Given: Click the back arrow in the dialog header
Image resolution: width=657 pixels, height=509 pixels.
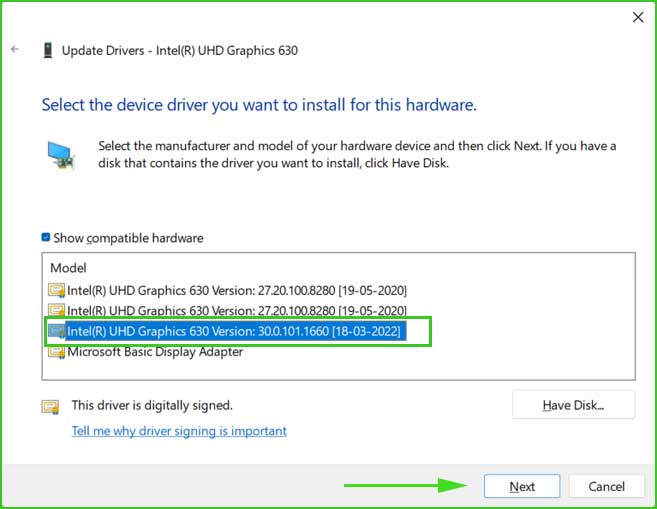Looking at the screenshot, I should [x=15, y=49].
